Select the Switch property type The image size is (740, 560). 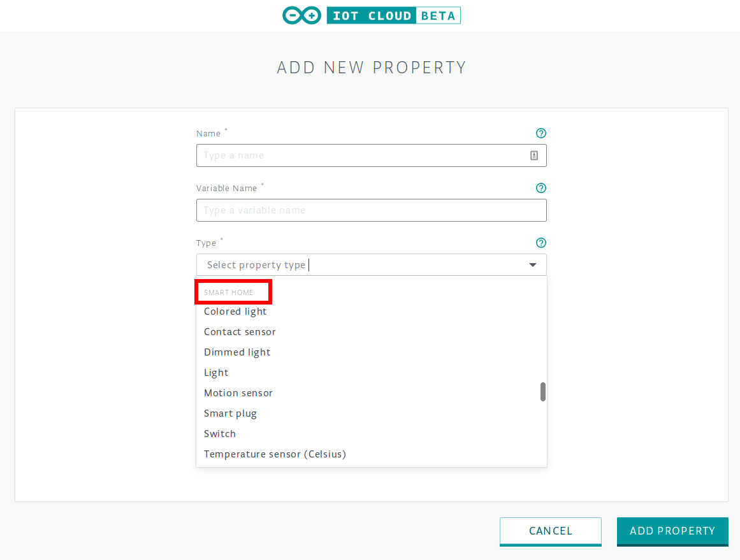pos(219,433)
